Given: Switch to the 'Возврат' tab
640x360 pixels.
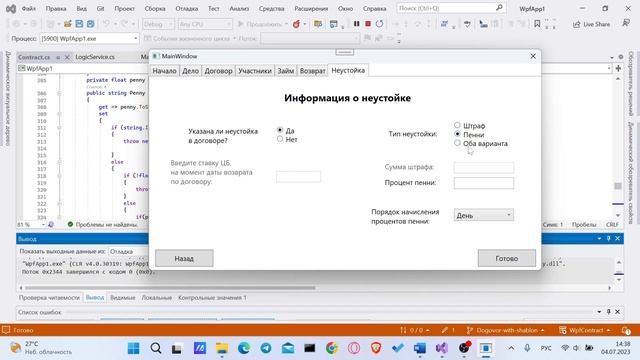Looking at the screenshot, I should click(313, 71).
